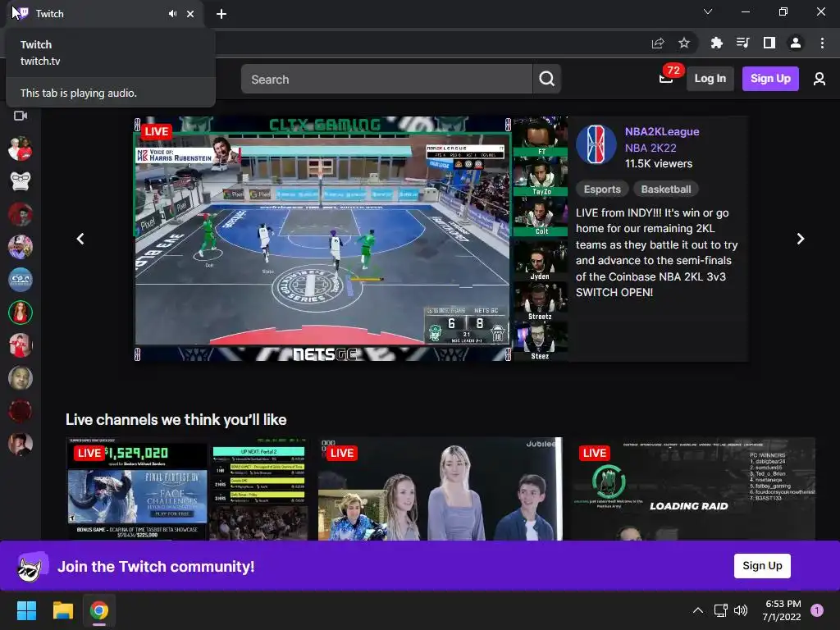This screenshot has height=630, width=840.
Task: Open the Windows Start menu
Action: pyautogui.click(x=26, y=610)
